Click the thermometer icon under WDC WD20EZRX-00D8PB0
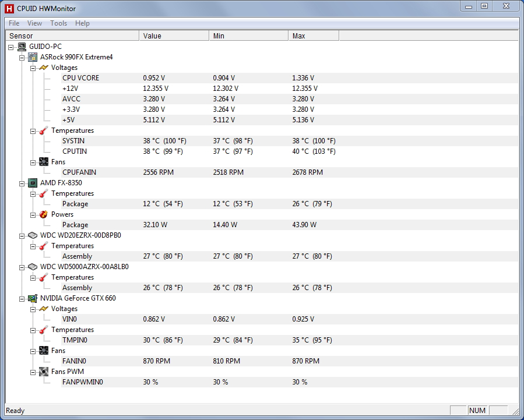This screenshot has width=524, height=420. click(44, 246)
